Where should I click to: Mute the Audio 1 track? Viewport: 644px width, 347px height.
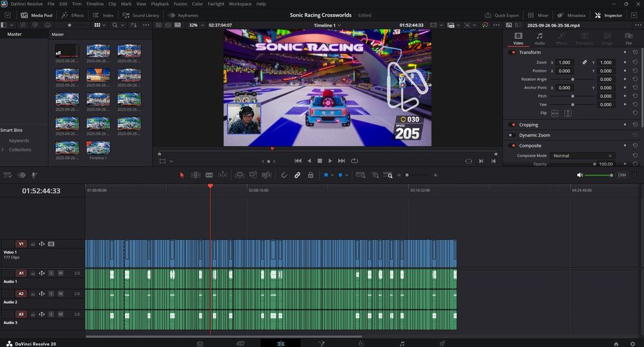point(61,274)
